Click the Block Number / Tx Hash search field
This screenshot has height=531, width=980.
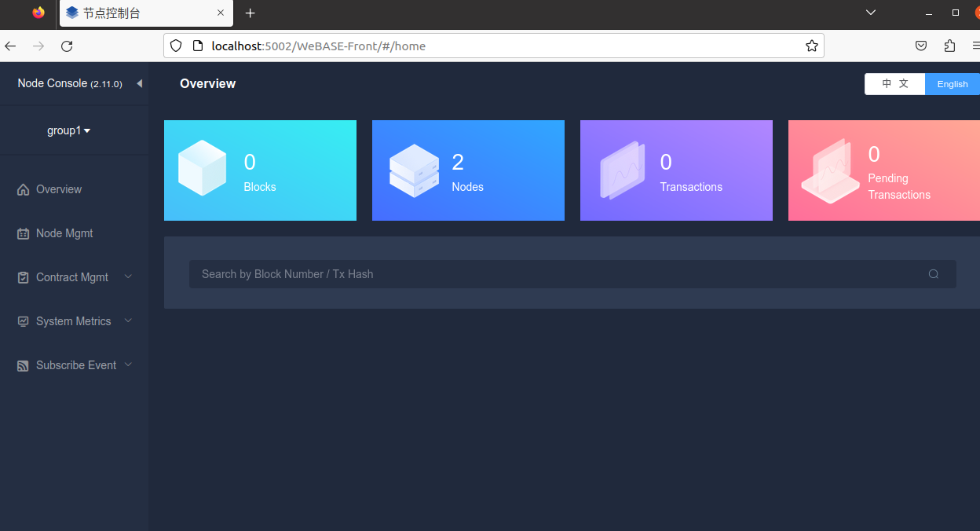[550, 273]
